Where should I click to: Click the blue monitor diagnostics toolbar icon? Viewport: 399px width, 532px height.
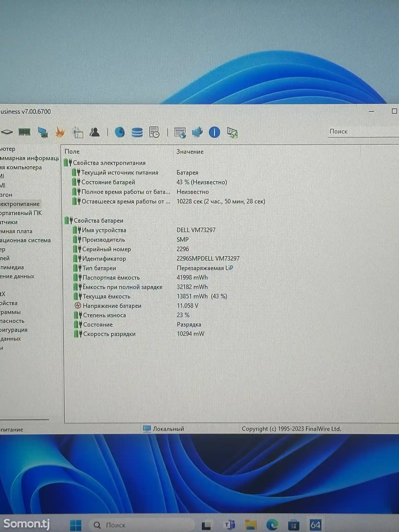coord(43,132)
